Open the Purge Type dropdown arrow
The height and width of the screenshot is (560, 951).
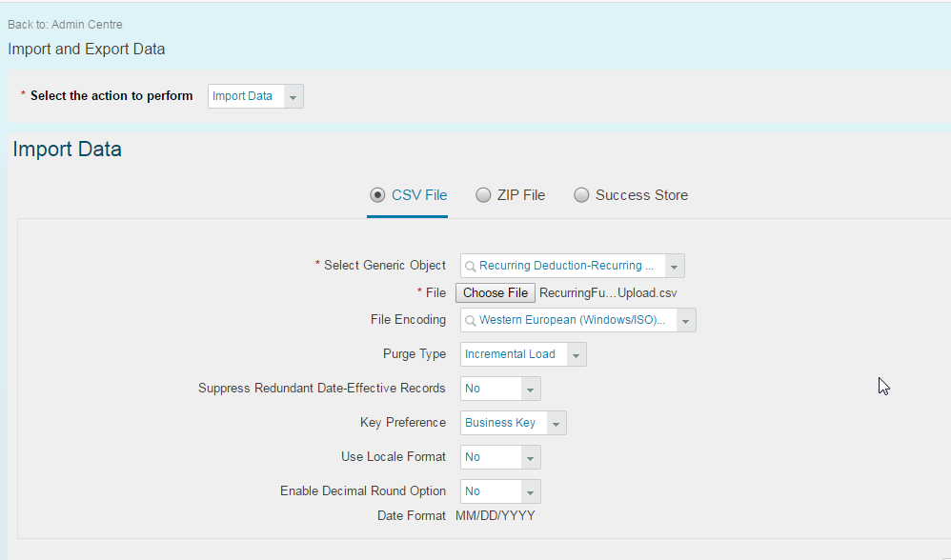click(576, 354)
